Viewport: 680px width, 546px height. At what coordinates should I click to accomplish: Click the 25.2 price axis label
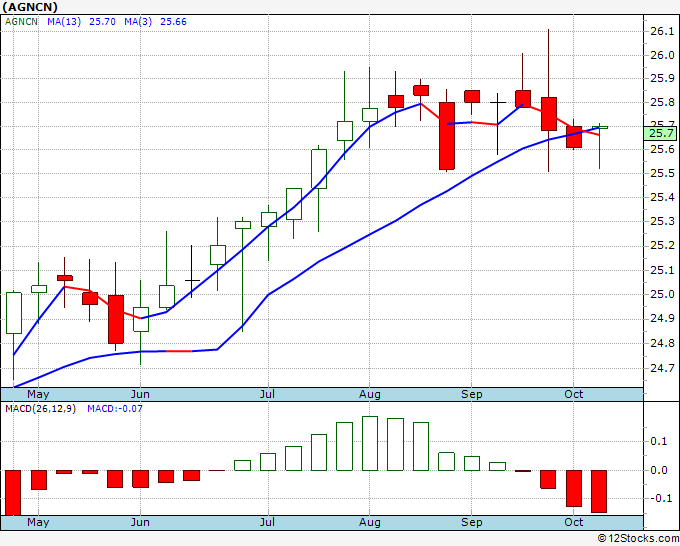[x=662, y=245]
